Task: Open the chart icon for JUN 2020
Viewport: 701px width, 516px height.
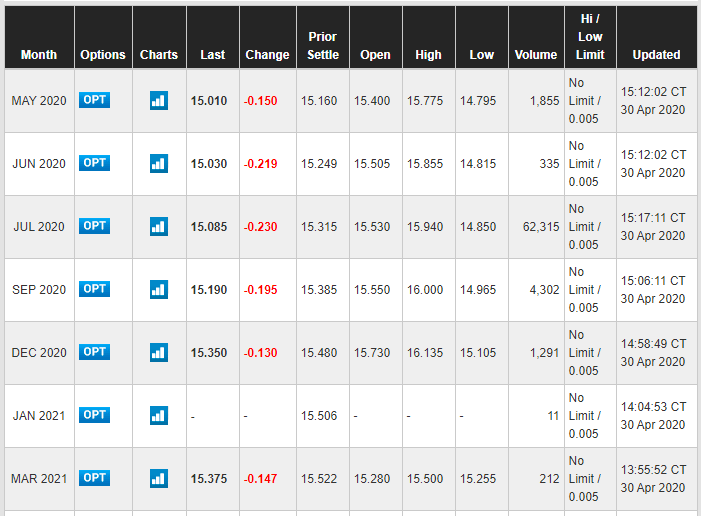Action: coord(158,163)
